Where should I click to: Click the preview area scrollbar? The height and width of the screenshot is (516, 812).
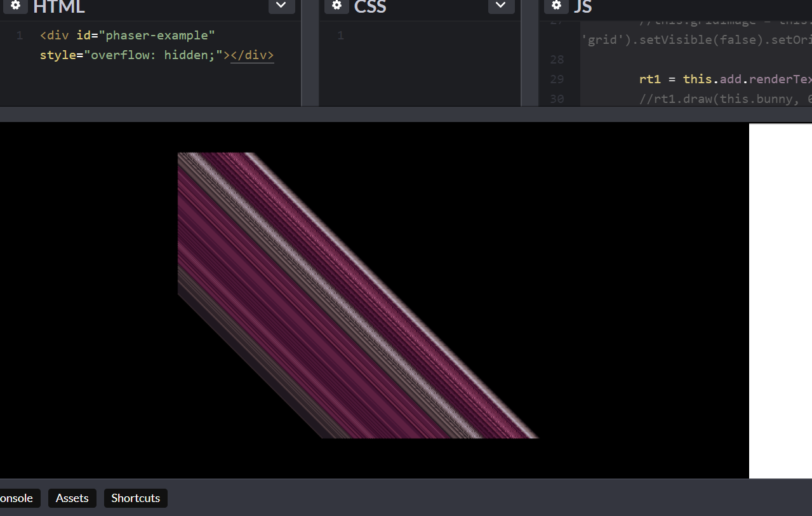click(x=780, y=299)
